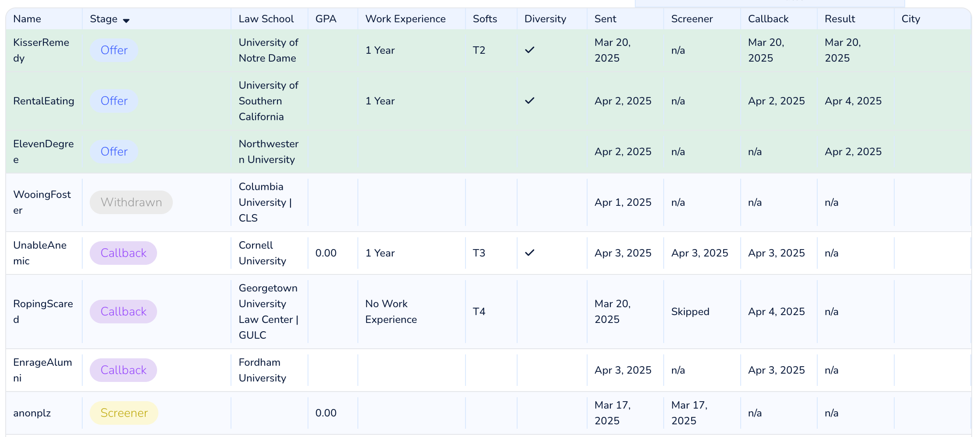Open the ElevenDegree applicant entry
This screenshot has height=437, width=980.
(x=43, y=152)
